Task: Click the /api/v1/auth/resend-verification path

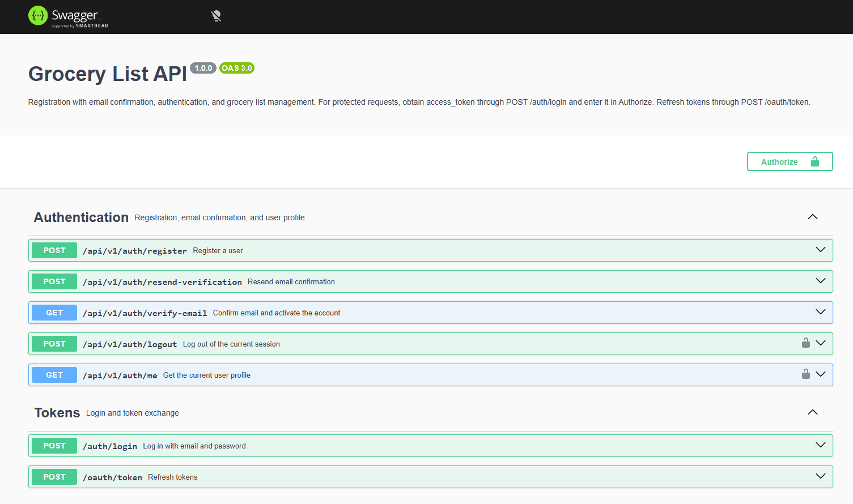Action: pos(162,282)
